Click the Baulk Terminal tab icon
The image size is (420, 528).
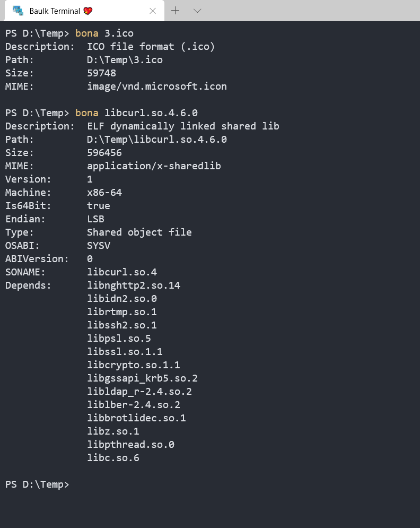click(x=18, y=11)
